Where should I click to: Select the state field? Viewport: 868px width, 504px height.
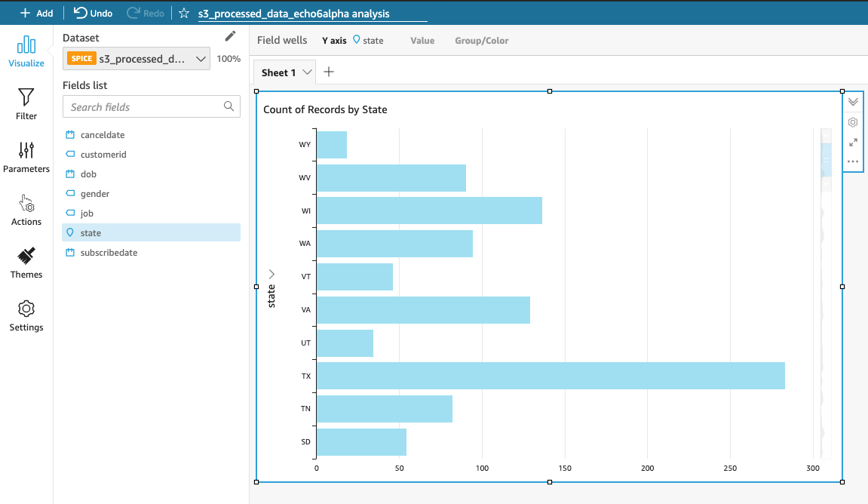tap(151, 232)
